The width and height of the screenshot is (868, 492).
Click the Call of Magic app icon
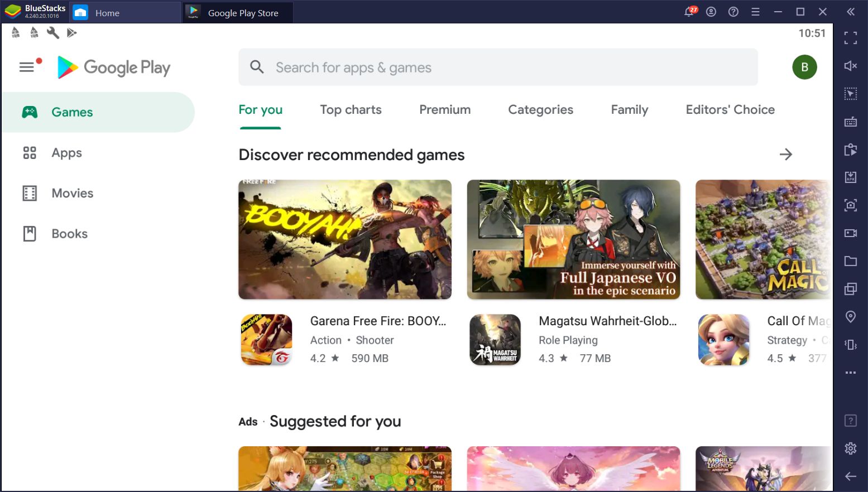723,339
